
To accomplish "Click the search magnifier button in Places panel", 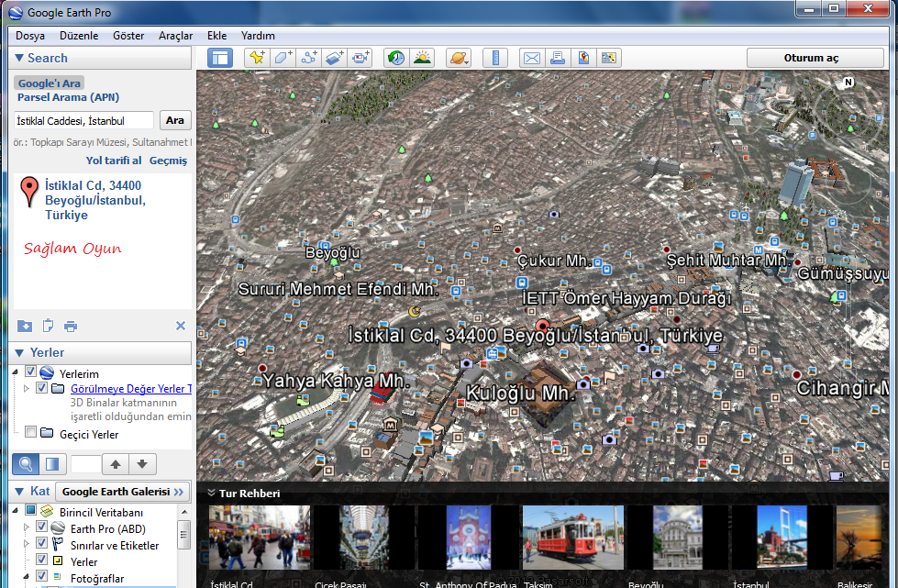I will pyautogui.click(x=26, y=464).
